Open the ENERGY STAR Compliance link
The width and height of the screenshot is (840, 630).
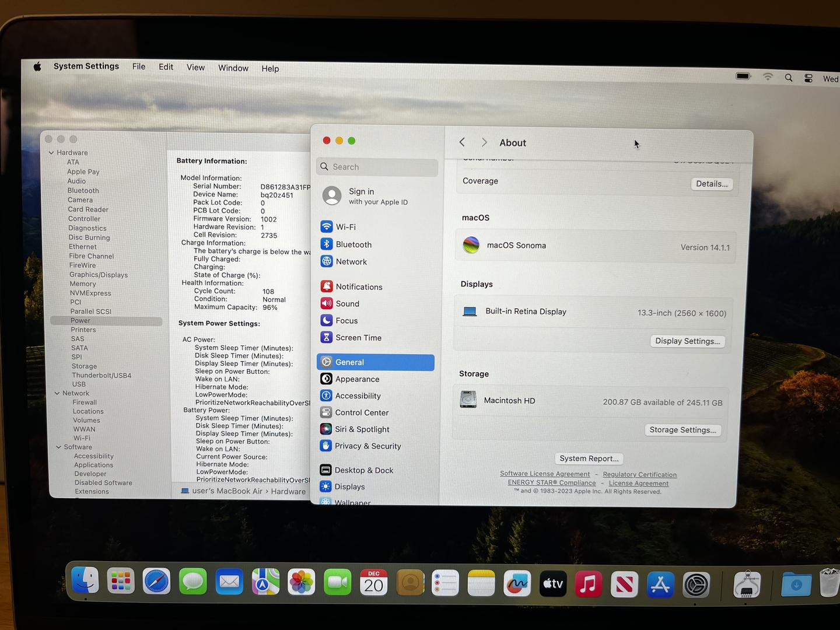[552, 482]
